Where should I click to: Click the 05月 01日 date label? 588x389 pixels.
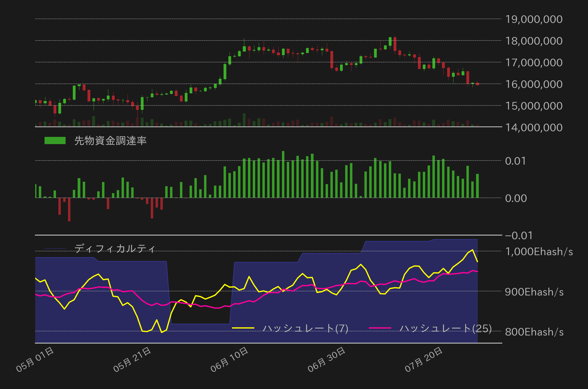(35, 360)
